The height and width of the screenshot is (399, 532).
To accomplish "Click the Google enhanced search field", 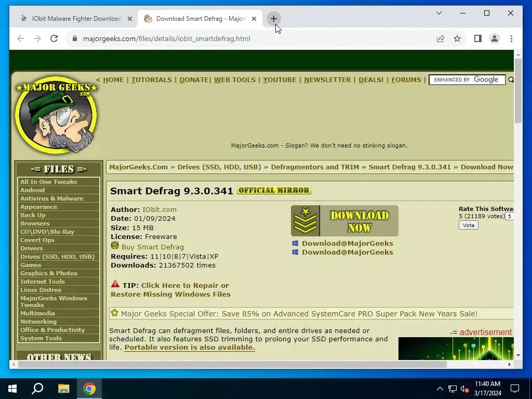I will 467,79.
